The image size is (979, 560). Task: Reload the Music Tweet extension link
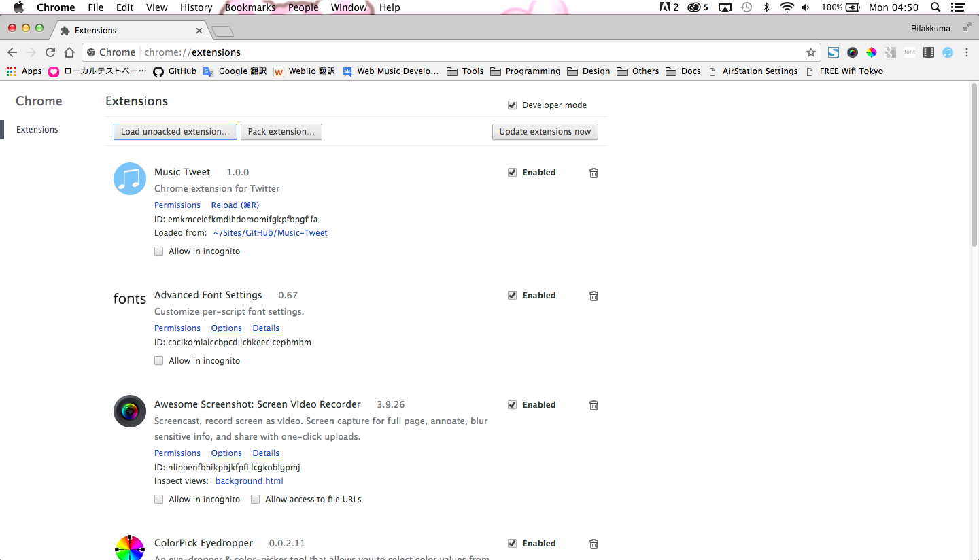pos(235,205)
